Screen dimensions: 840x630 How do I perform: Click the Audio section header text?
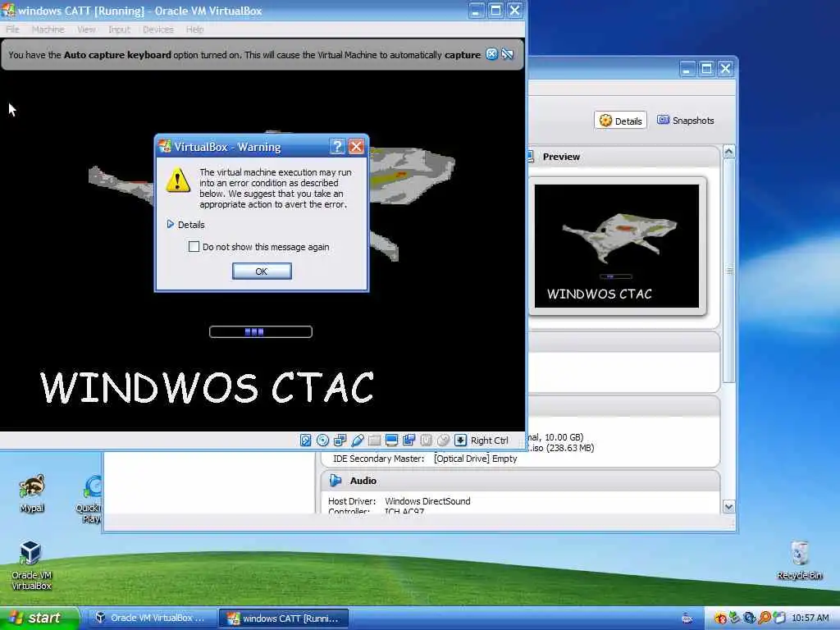point(363,481)
